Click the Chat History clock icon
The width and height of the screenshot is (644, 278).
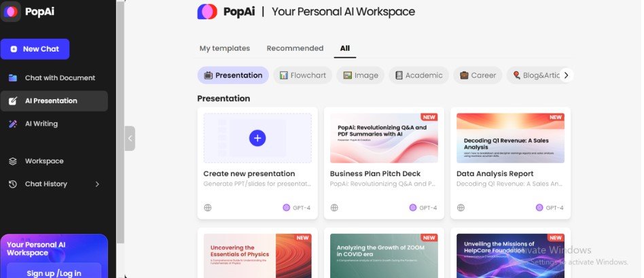click(13, 184)
